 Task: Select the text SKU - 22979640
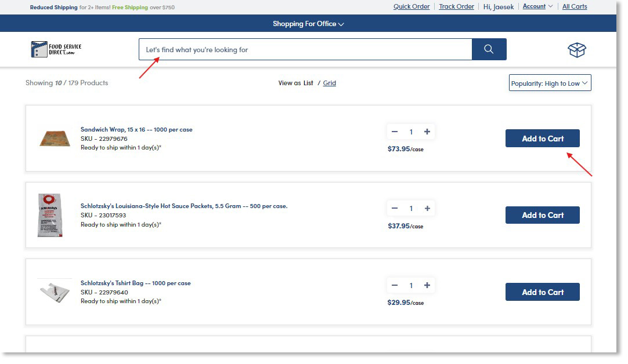tap(104, 292)
